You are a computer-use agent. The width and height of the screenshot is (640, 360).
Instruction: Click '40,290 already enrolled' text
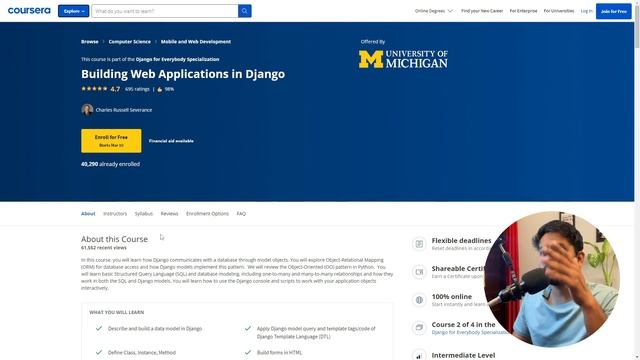(110, 164)
